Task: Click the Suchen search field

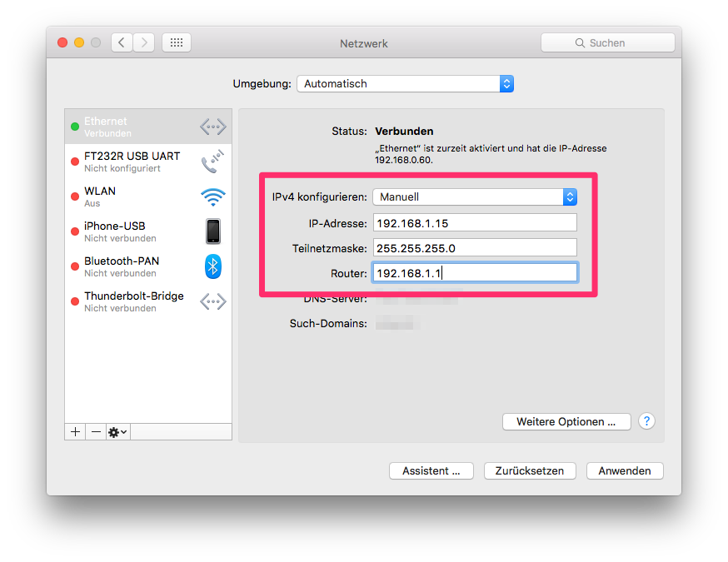Action: (x=608, y=42)
